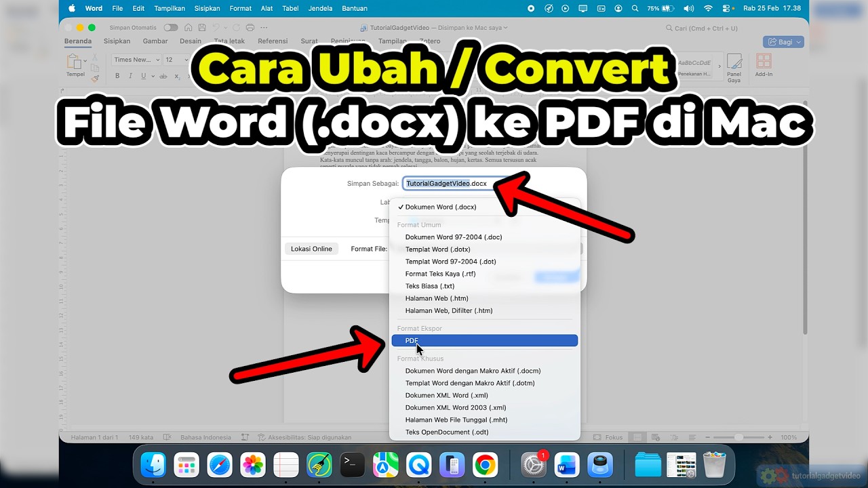Image resolution: width=868 pixels, height=488 pixels.
Task: Click the print icon in title bar
Action: pyautogui.click(x=250, y=28)
